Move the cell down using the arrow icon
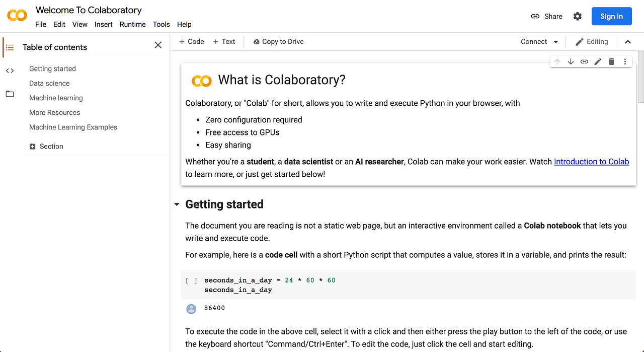The image size is (644, 352). tap(571, 61)
